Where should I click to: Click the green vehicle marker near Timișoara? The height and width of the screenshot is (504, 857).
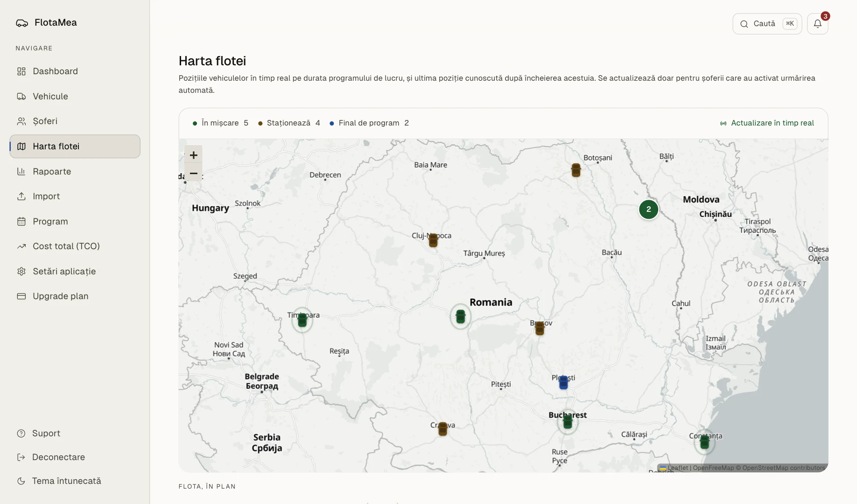[302, 320]
